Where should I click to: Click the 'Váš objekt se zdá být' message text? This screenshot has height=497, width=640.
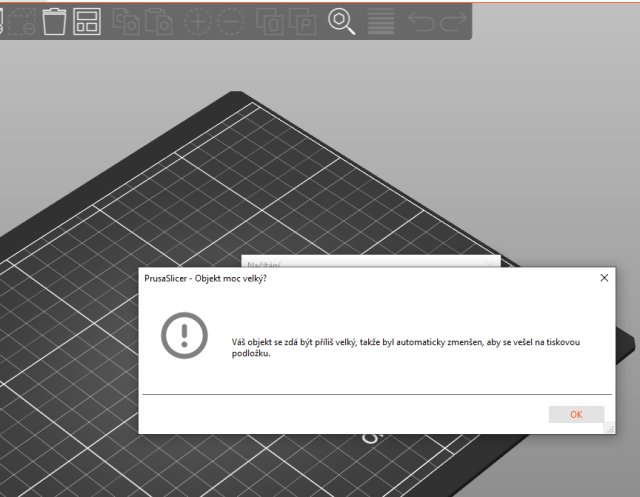[406, 348]
